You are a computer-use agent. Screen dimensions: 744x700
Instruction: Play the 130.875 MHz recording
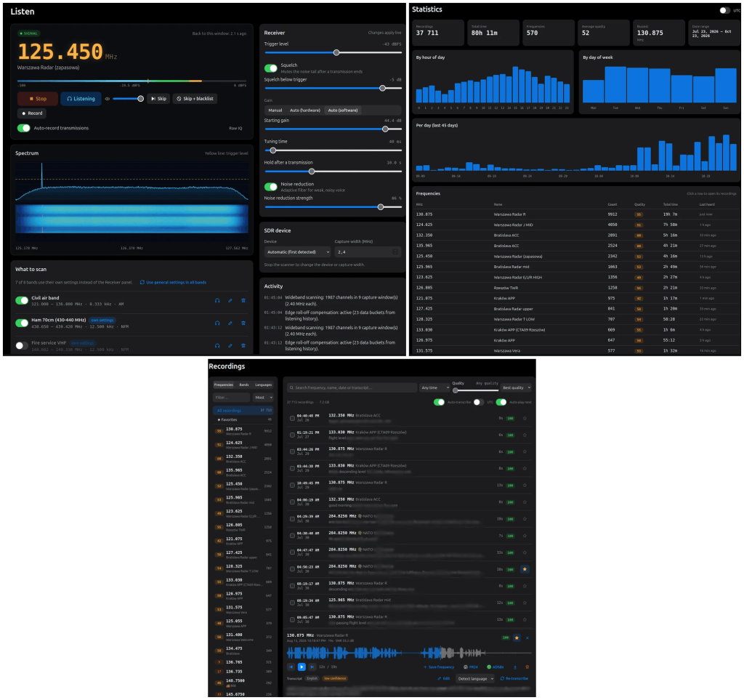coord(302,667)
